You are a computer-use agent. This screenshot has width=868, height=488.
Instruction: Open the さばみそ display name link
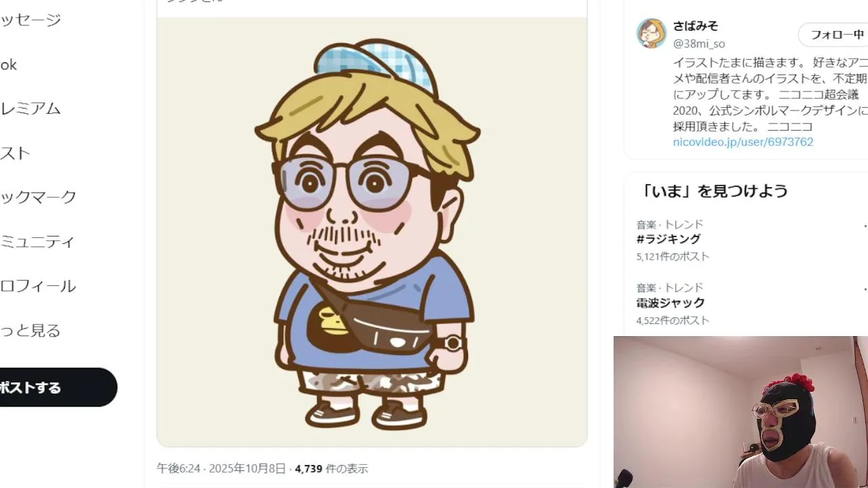(695, 26)
